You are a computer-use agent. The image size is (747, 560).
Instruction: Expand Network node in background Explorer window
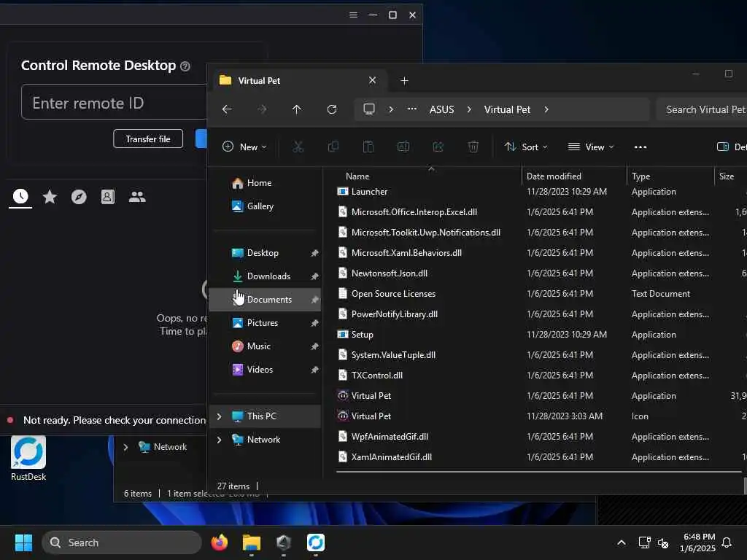125,447
